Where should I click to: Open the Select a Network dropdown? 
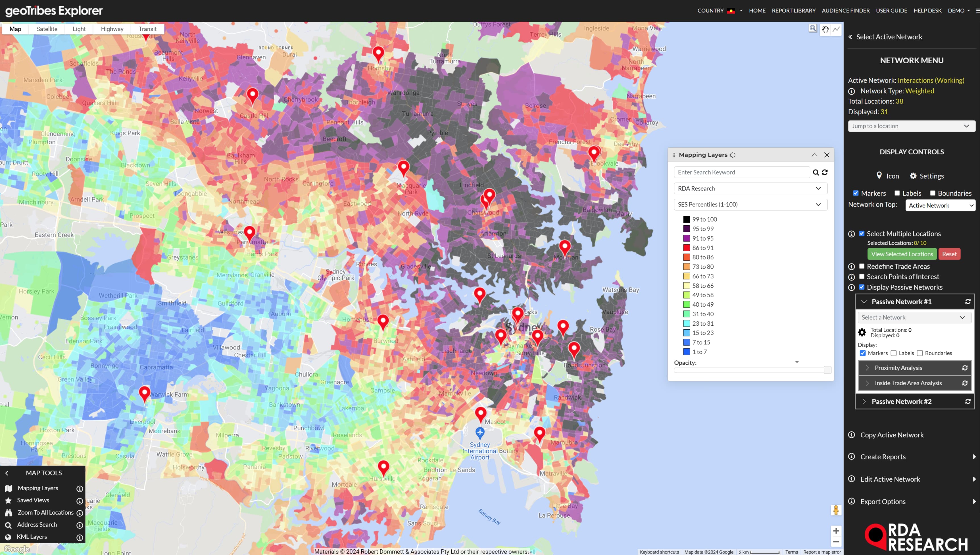(x=914, y=317)
